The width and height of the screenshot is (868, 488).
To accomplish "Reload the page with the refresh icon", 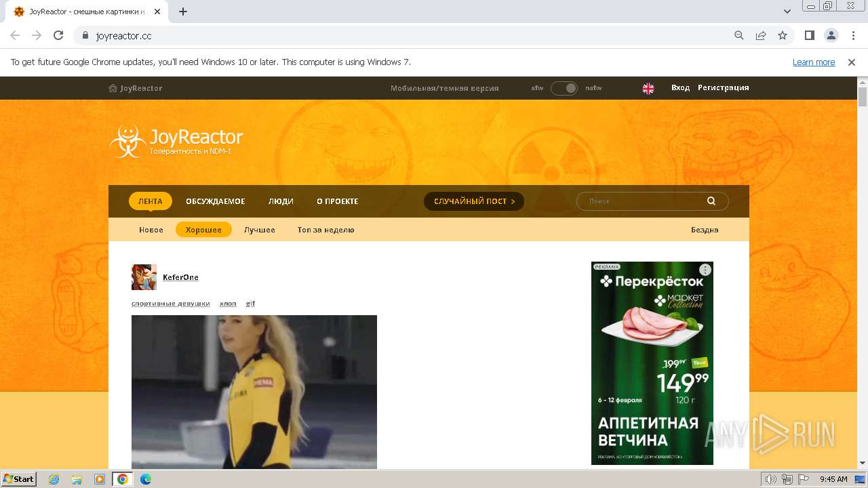I will click(58, 36).
